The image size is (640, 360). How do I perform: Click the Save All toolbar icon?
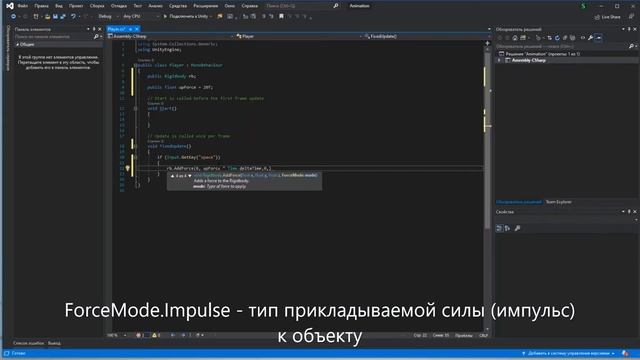pos(63,16)
